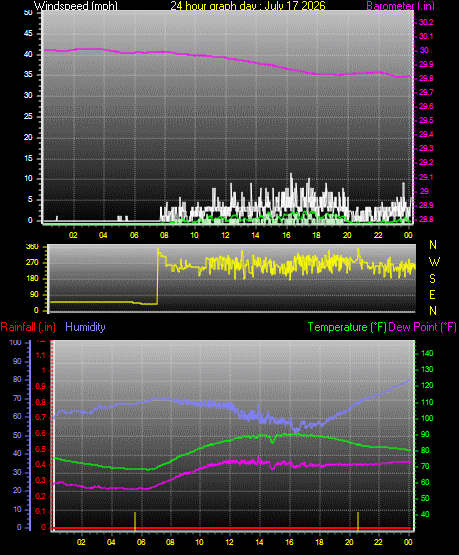This screenshot has width=459, height=555.
Task: Select the Rainfall (.in) legend label
Action: click(28, 327)
